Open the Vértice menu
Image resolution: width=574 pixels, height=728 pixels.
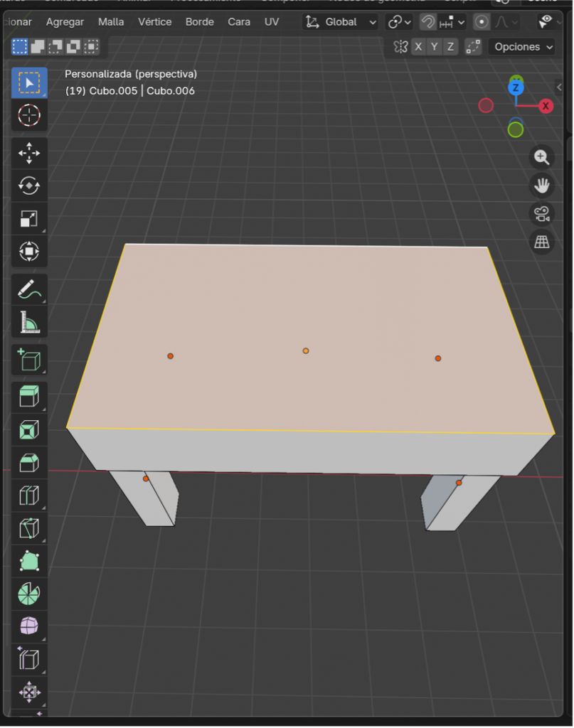[154, 22]
